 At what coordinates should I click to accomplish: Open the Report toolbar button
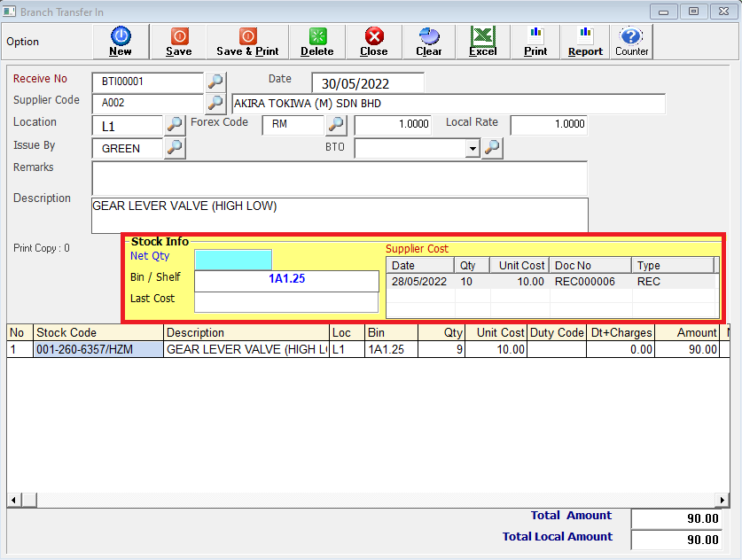point(585,42)
